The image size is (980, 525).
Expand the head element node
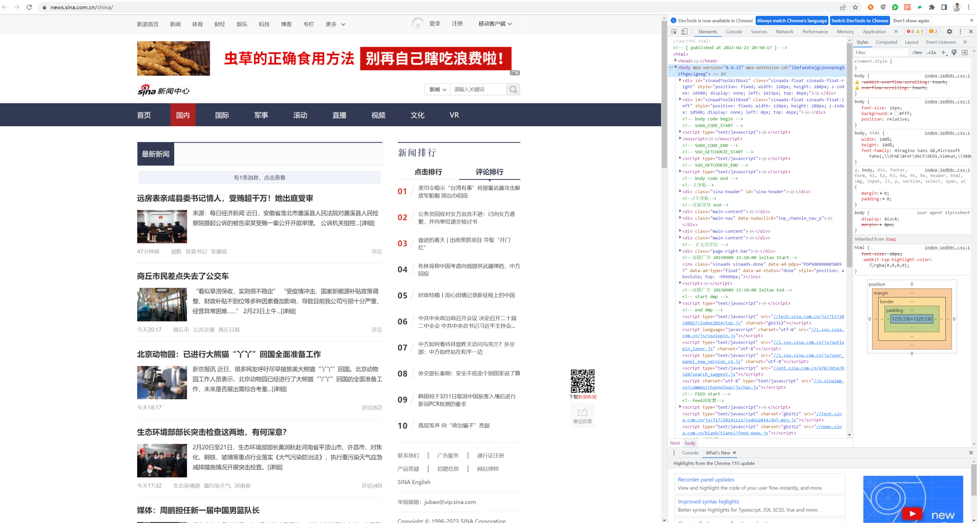click(x=676, y=61)
